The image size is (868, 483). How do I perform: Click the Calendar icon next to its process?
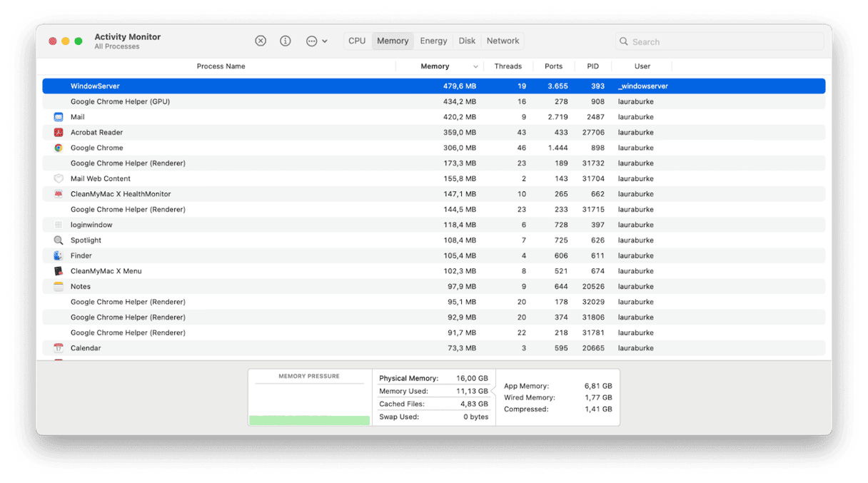click(x=59, y=347)
